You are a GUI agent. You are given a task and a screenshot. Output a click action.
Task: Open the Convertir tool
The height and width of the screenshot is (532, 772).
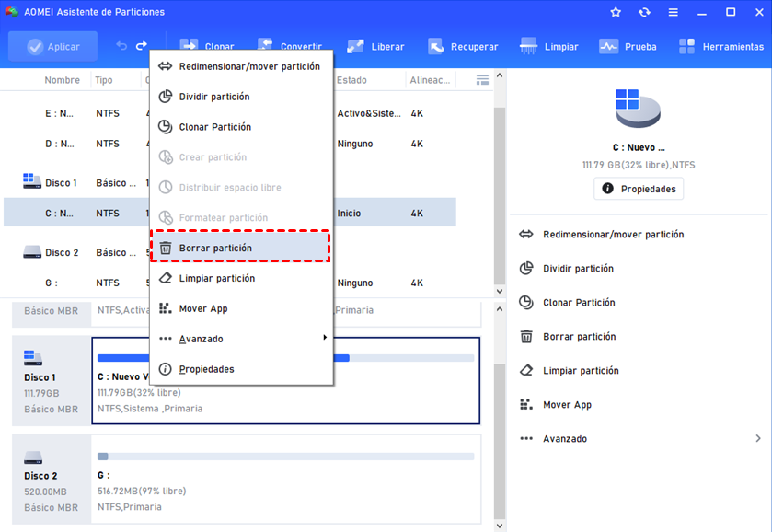290,47
